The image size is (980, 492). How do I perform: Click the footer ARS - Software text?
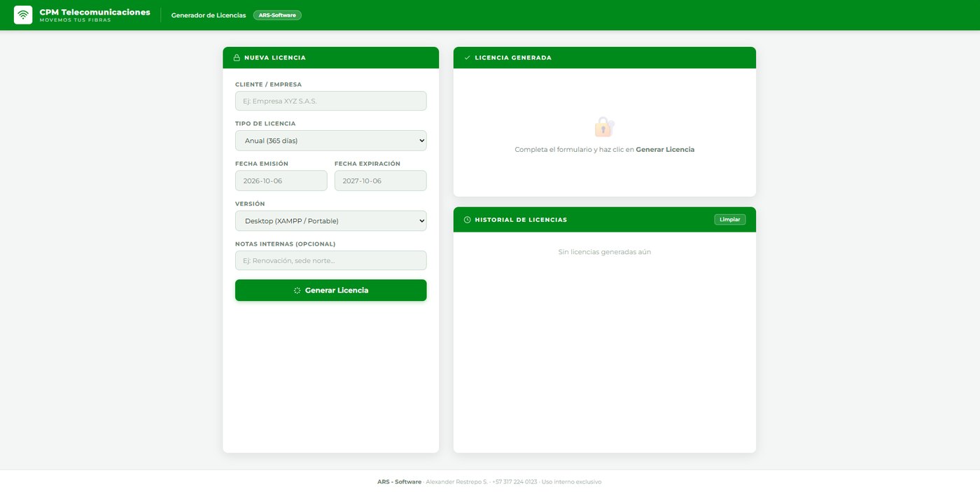tap(399, 482)
